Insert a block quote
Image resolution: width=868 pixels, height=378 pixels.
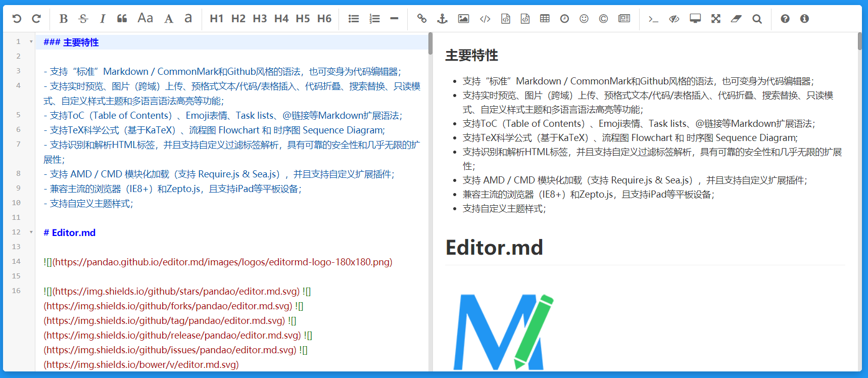(122, 19)
